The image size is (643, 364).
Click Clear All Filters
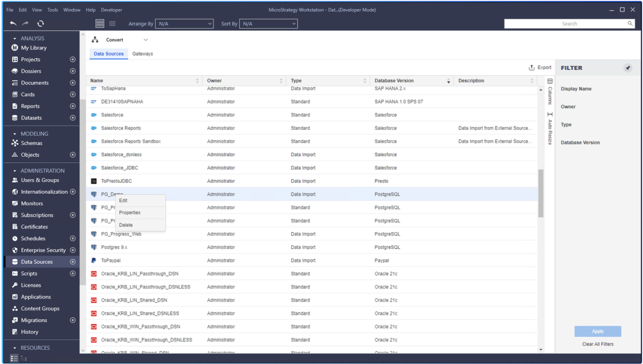597,344
